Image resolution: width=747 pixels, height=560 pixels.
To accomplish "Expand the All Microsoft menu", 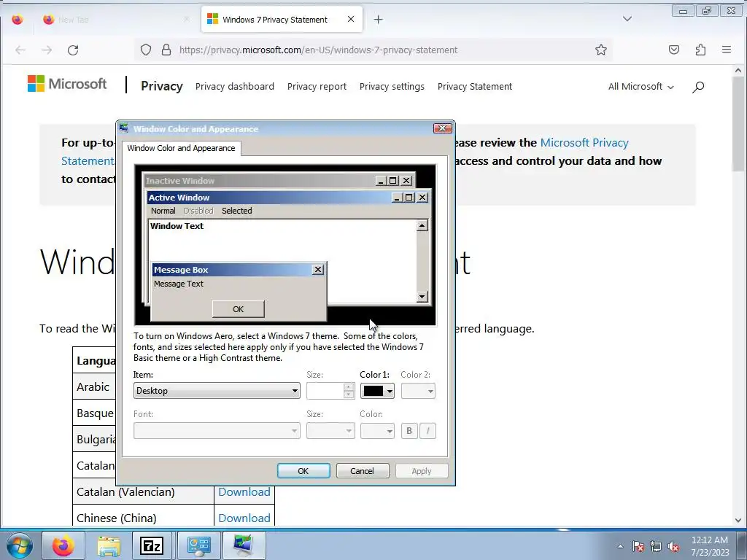I will (640, 87).
